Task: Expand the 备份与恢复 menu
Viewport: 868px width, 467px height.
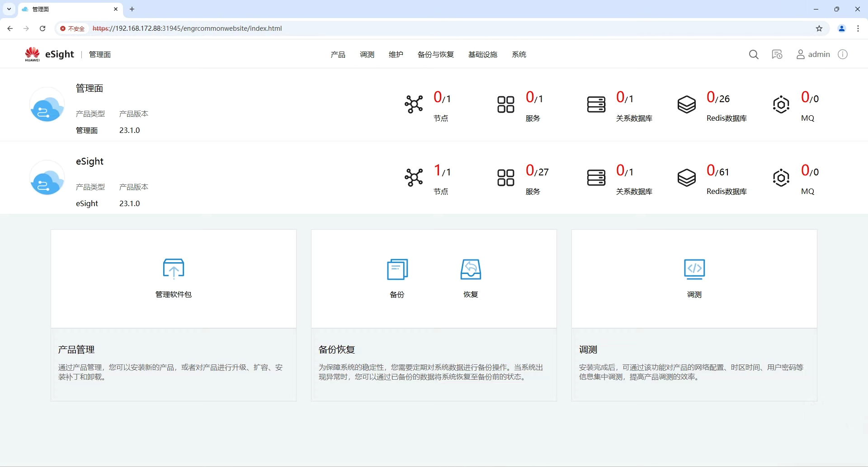Action: click(x=435, y=55)
